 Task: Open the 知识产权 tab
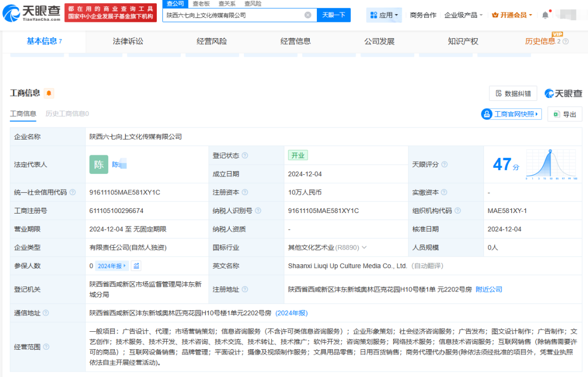point(463,41)
